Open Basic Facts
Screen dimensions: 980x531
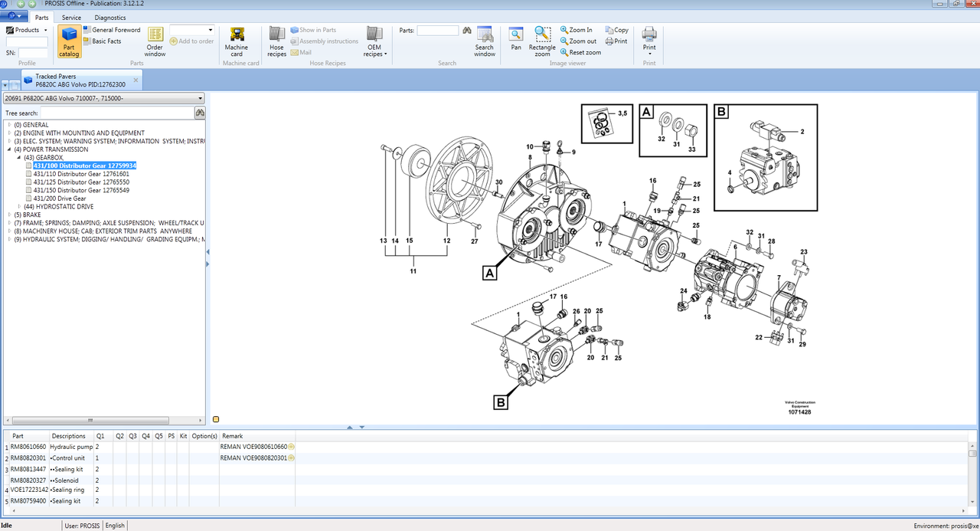(x=102, y=41)
